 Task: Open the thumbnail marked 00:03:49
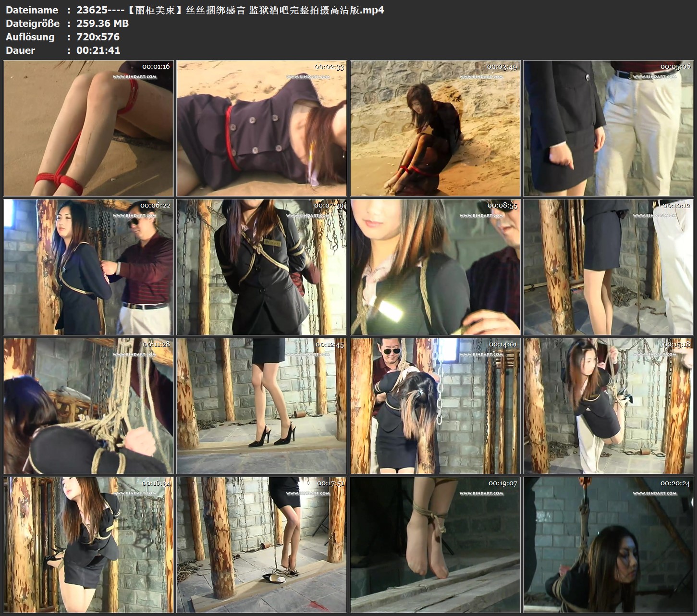[x=435, y=128]
